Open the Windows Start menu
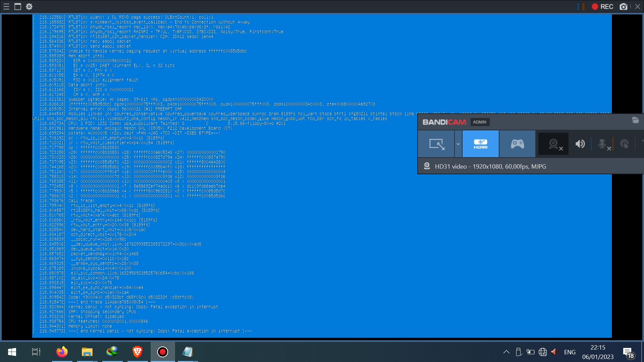 point(12,352)
